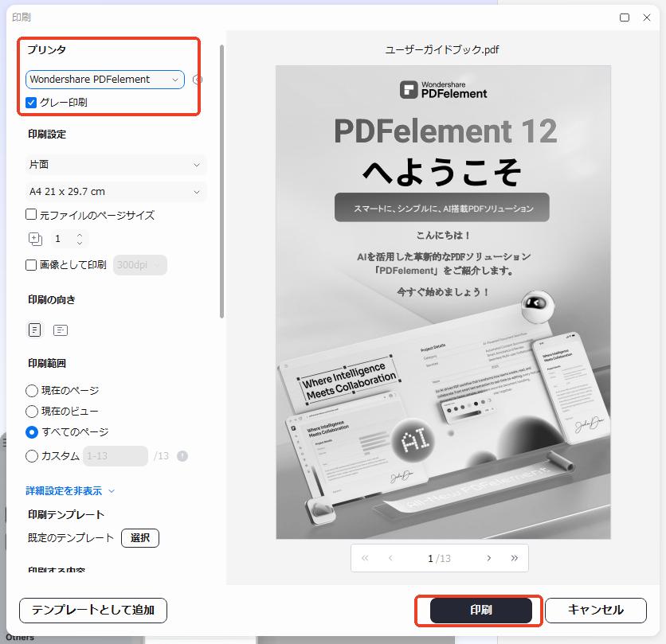The height and width of the screenshot is (644, 666).
Task: Go to the next preview page
Action: pos(489,558)
